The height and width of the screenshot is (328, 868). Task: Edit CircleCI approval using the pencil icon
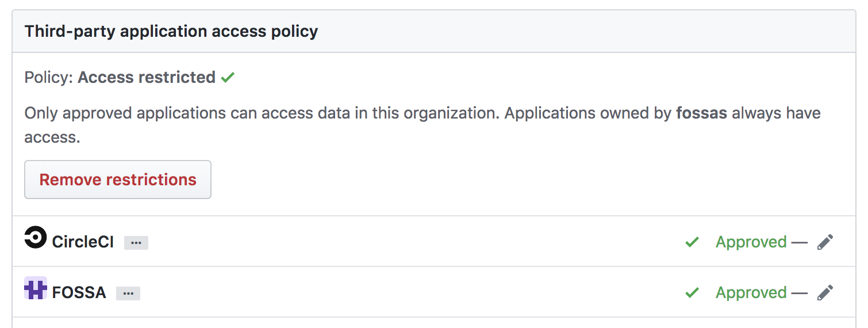tap(825, 242)
